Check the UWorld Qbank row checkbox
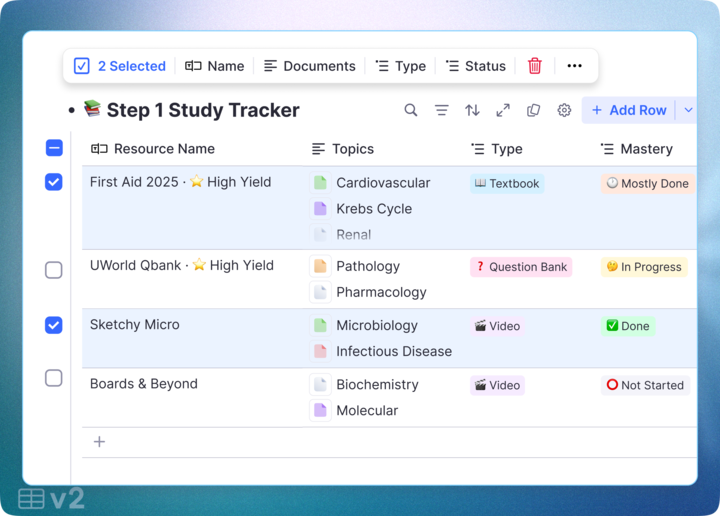 54,270
